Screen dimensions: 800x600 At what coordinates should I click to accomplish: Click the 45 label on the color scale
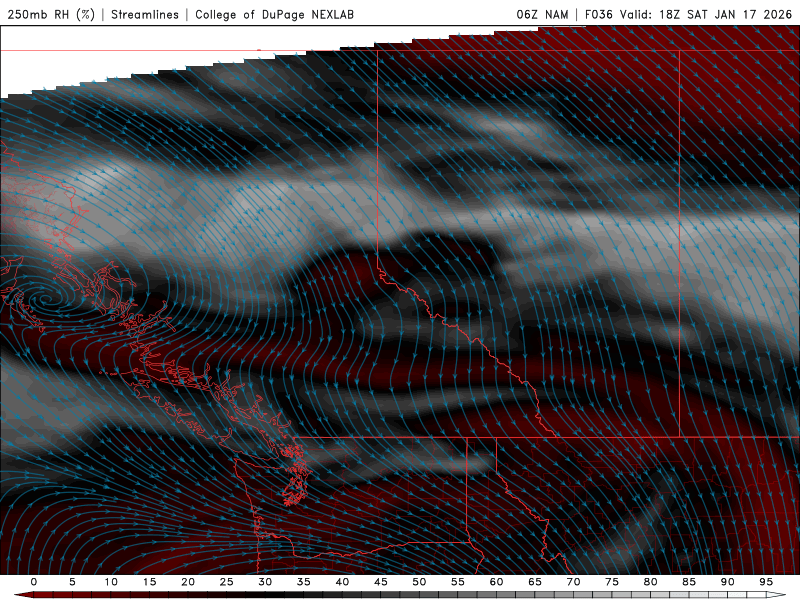(x=381, y=582)
